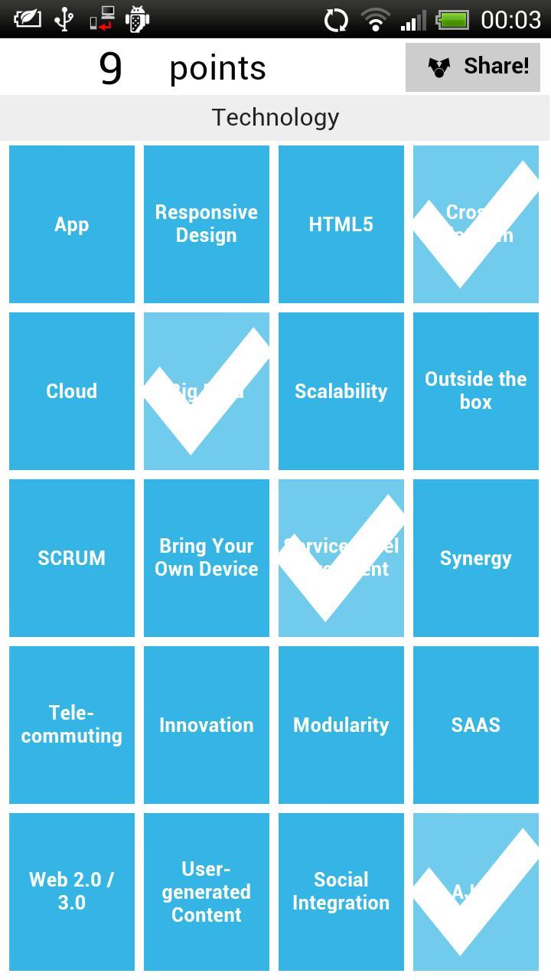This screenshot has width=551, height=980.
Task: Tap the battery indicator in the status bar
Action: (x=453, y=18)
